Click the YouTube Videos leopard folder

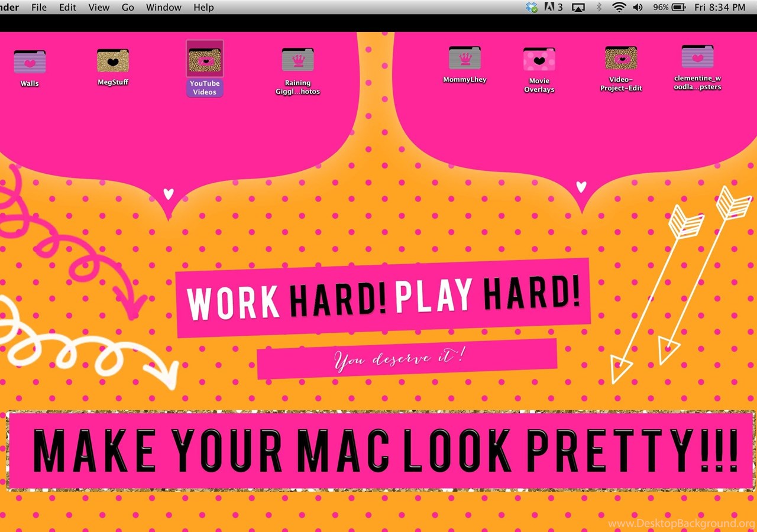coord(205,60)
